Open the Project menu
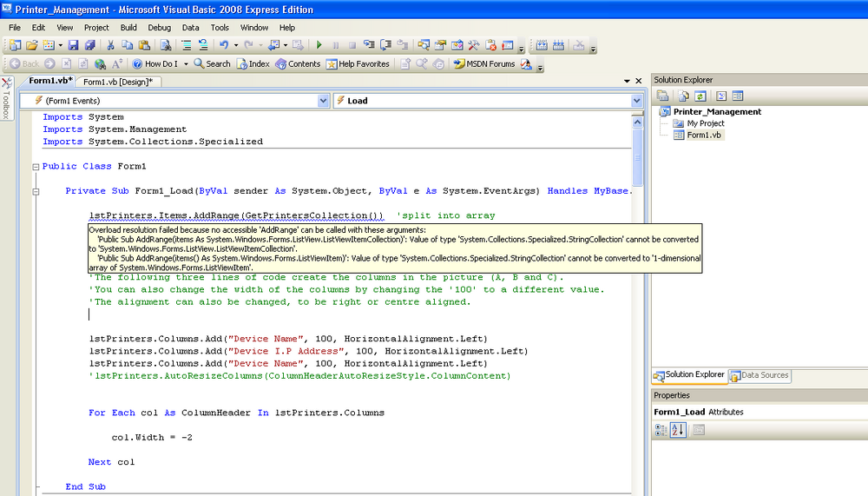The width and height of the screenshot is (868, 496). click(96, 27)
